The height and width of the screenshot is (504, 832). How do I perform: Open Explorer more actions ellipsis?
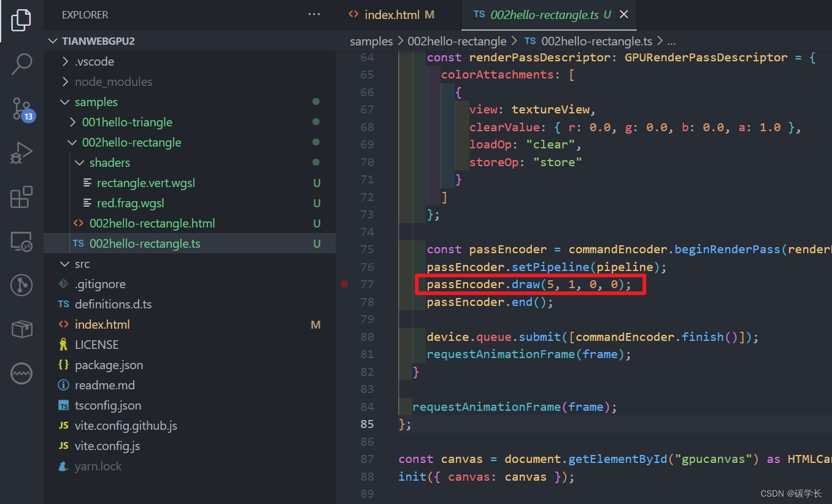click(314, 14)
